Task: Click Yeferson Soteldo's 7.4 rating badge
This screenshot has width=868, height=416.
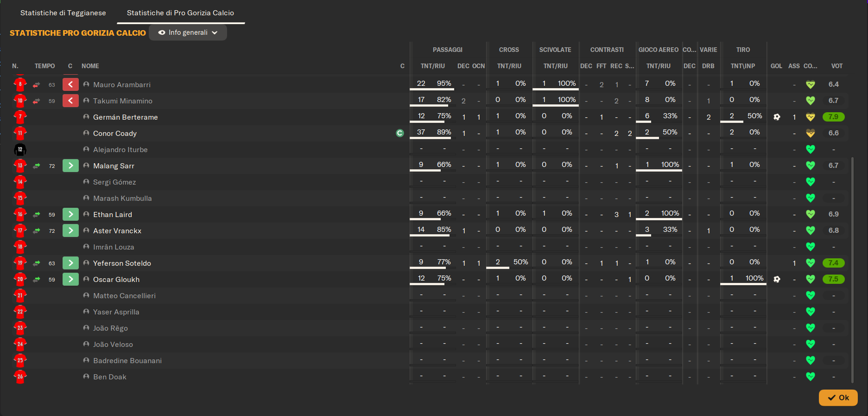Action: pos(834,263)
